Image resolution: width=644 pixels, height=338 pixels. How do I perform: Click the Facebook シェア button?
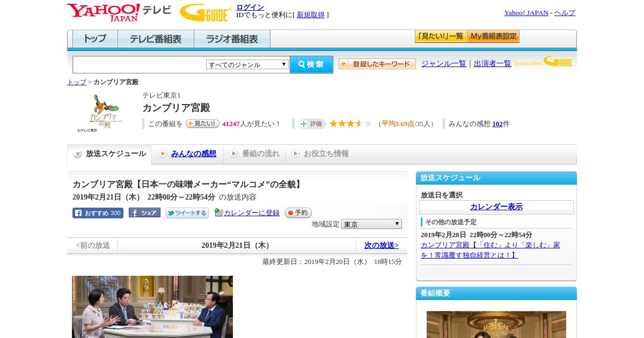(x=144, y=213)
